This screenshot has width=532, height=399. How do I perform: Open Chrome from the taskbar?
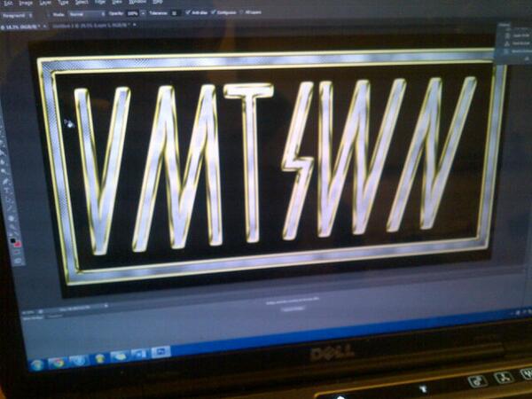click(58, 363)
